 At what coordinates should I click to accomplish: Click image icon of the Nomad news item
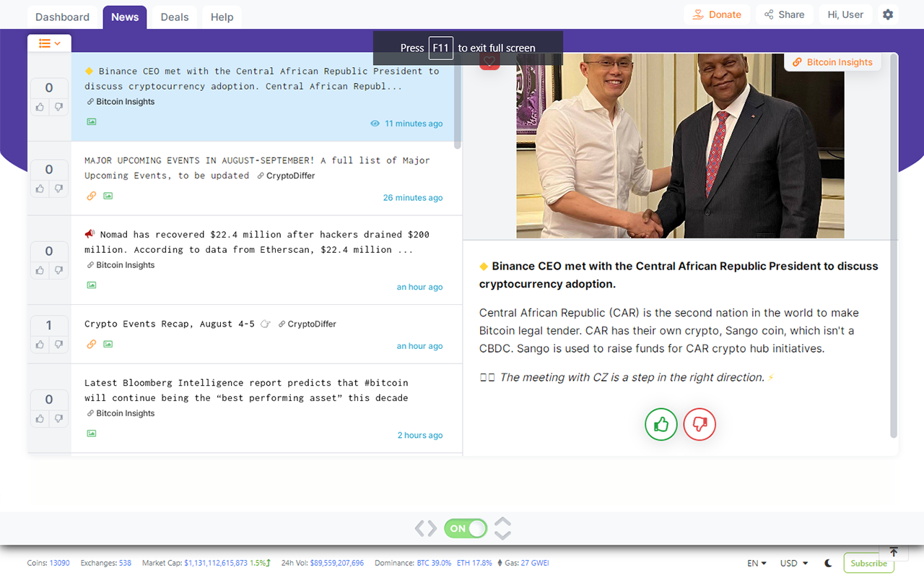[x=92, y=285]
